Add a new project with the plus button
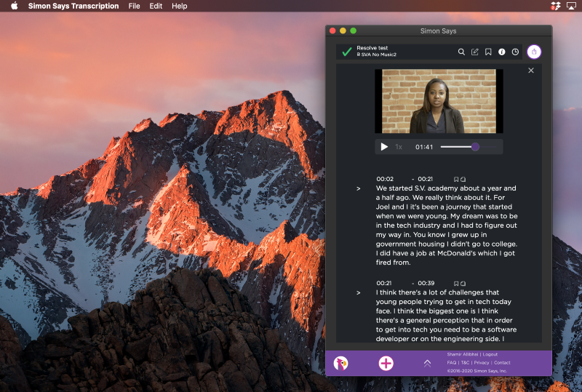582x392 pixels. [x=386, y=363]
